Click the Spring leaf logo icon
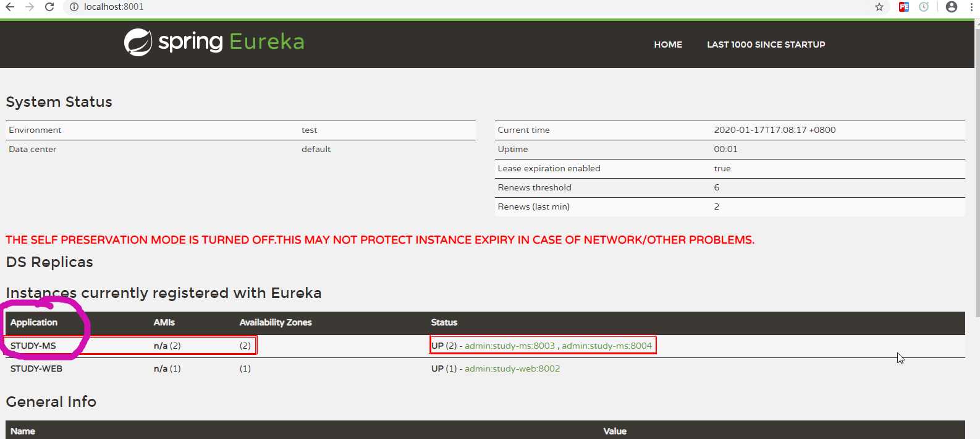The image size is (980, 439). [138, 42]
